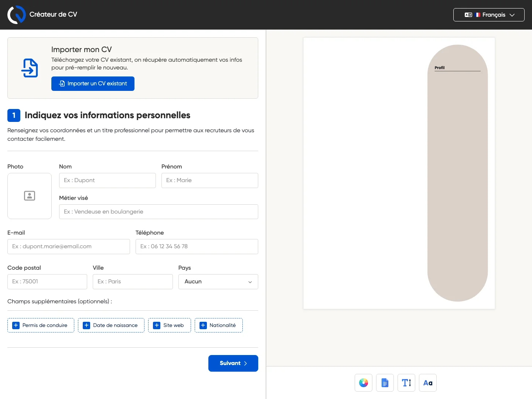Click the import document icon
532x399 pixels.
[30, 68]
